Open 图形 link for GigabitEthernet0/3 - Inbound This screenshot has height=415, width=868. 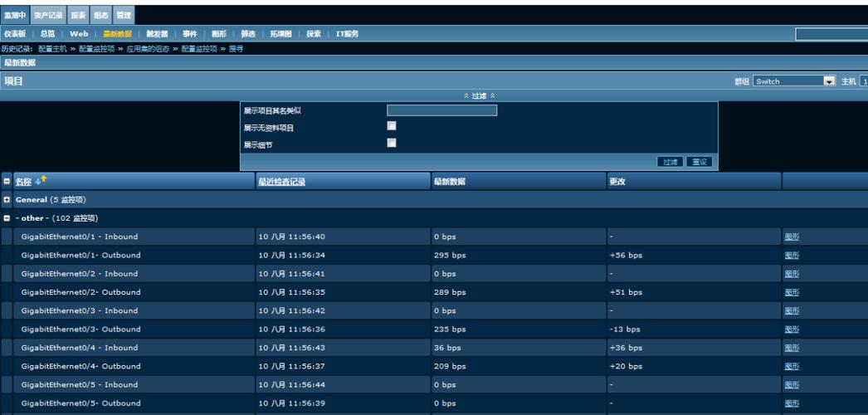792,311
